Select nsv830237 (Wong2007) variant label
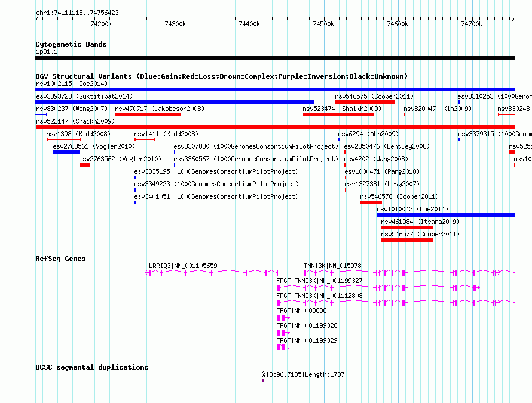This screenshot has height=403, width=532. coord(72,109)
